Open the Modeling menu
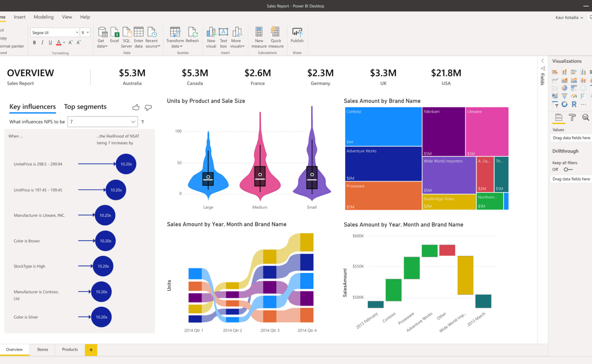 (x=43, y=17)
